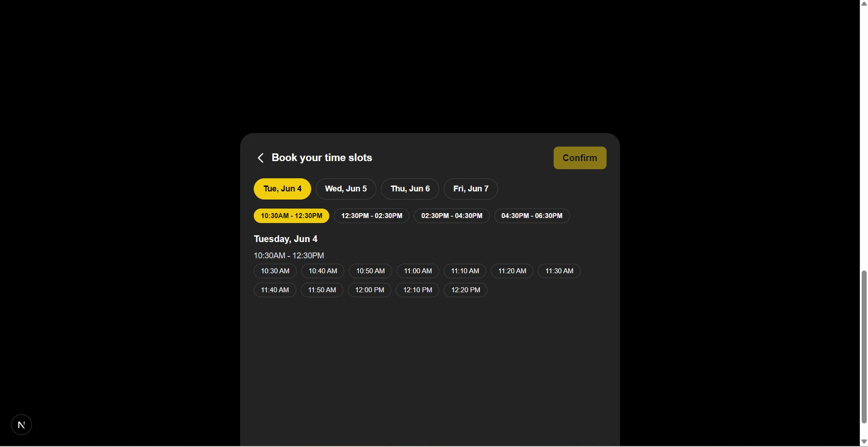Open the Next.js dev tools badge

point(21,425)
